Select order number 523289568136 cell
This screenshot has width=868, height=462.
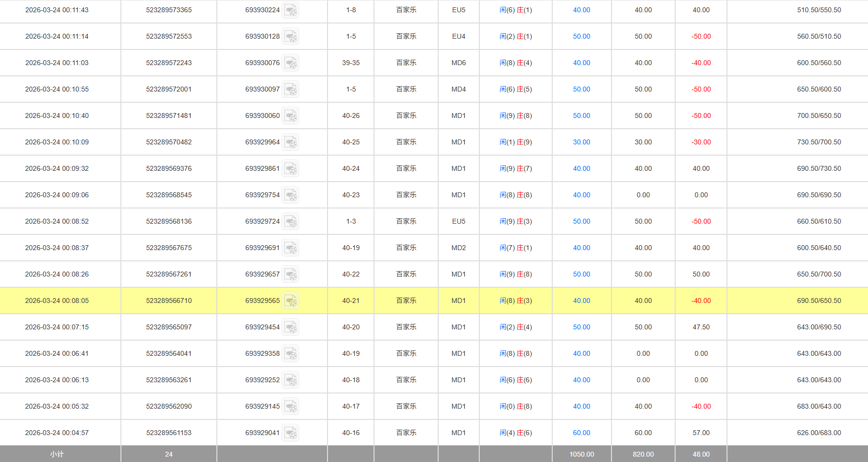(169, 221)
